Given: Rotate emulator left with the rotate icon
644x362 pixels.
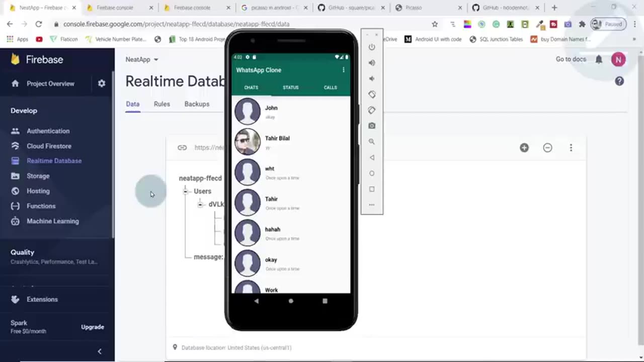Looking at the screenshot, I should tap(372, 94).
